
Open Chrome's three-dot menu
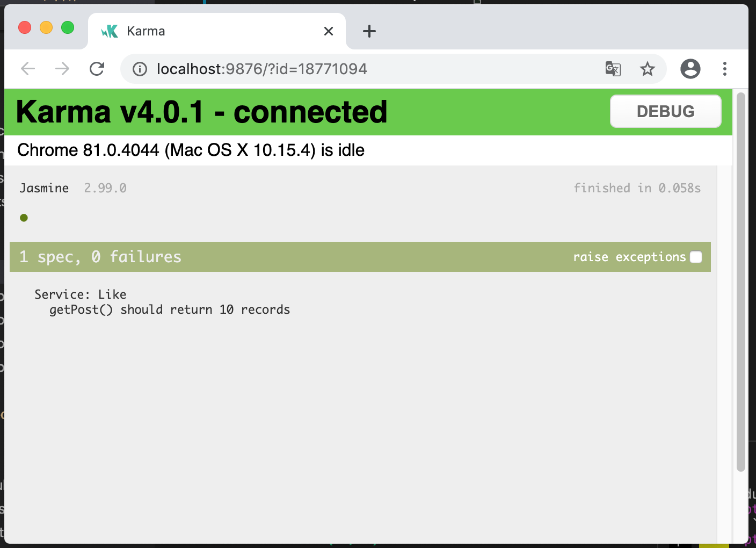725,69
